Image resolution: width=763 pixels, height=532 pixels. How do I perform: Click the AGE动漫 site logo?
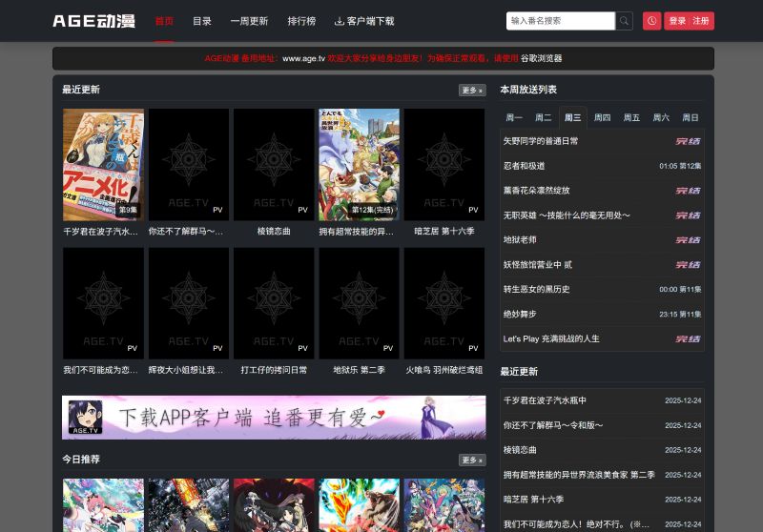click(x=93, y=21)
